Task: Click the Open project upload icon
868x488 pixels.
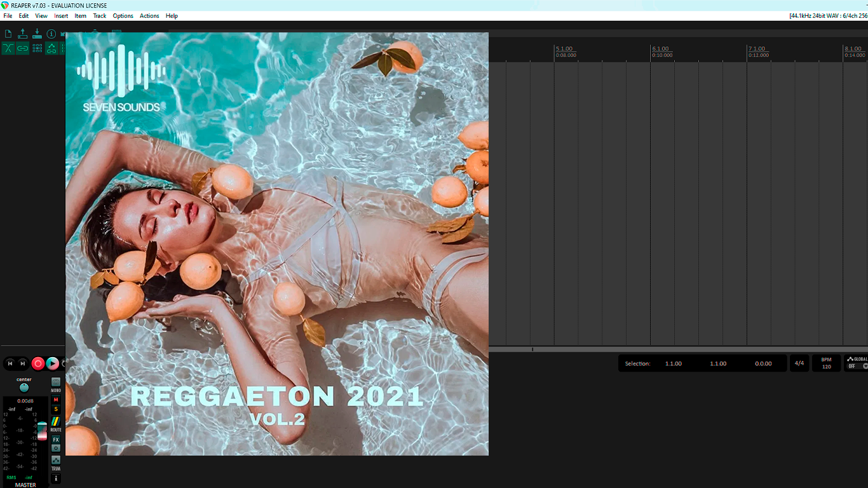Action: (x=23, y=34)
